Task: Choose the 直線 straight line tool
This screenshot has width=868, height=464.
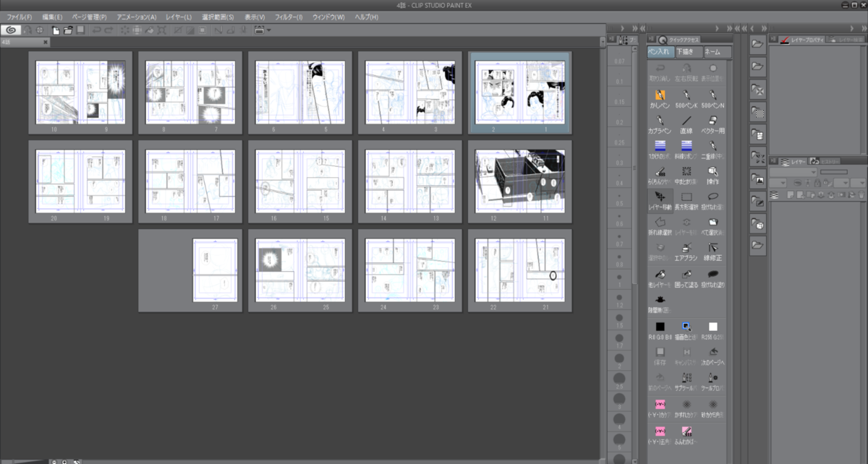Action: click(686, 124)
